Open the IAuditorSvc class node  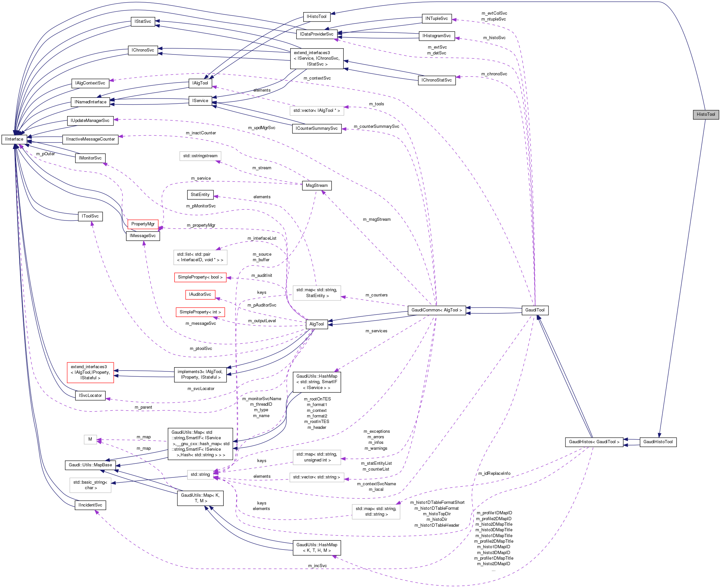[x=200, y=295]
